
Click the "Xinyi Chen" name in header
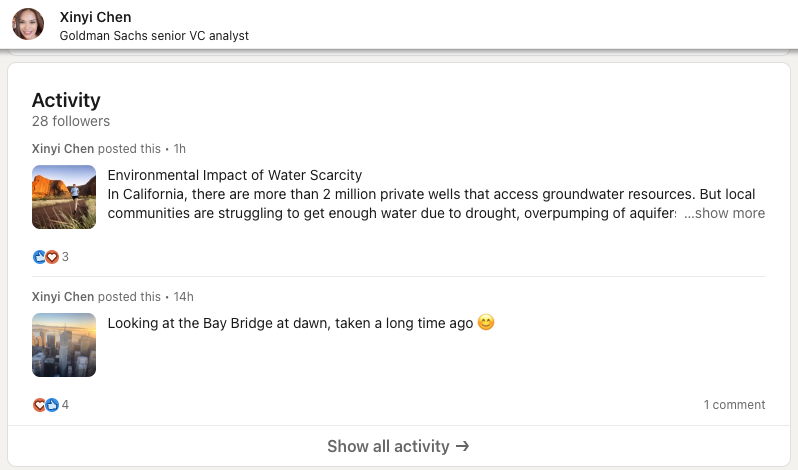click(95, 17)
